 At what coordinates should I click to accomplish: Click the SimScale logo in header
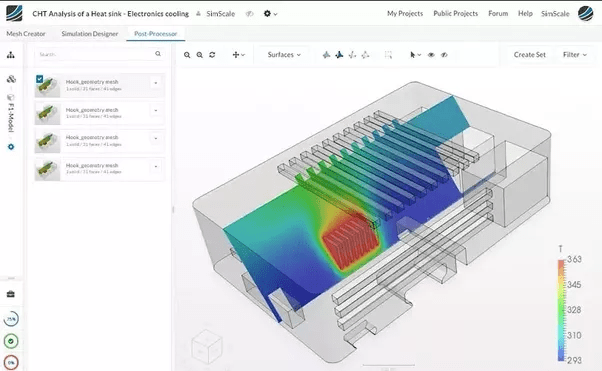pyautogui.click(x=14, y=13)
